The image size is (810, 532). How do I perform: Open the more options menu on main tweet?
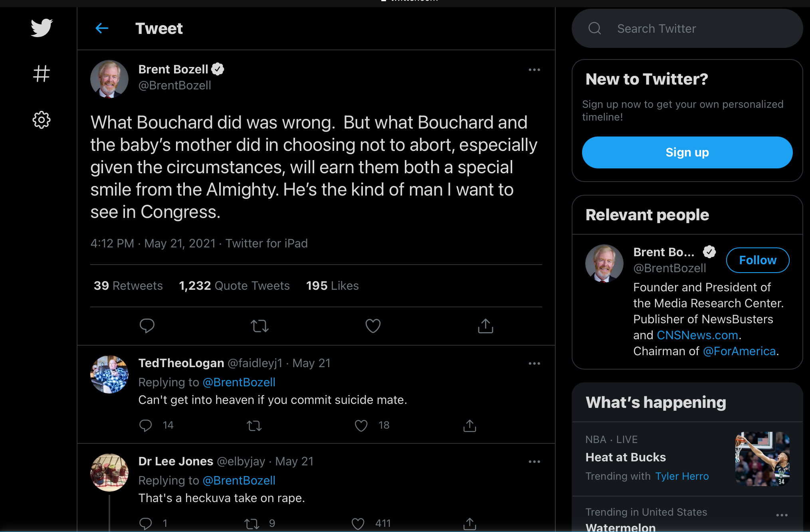click(534, 70)
